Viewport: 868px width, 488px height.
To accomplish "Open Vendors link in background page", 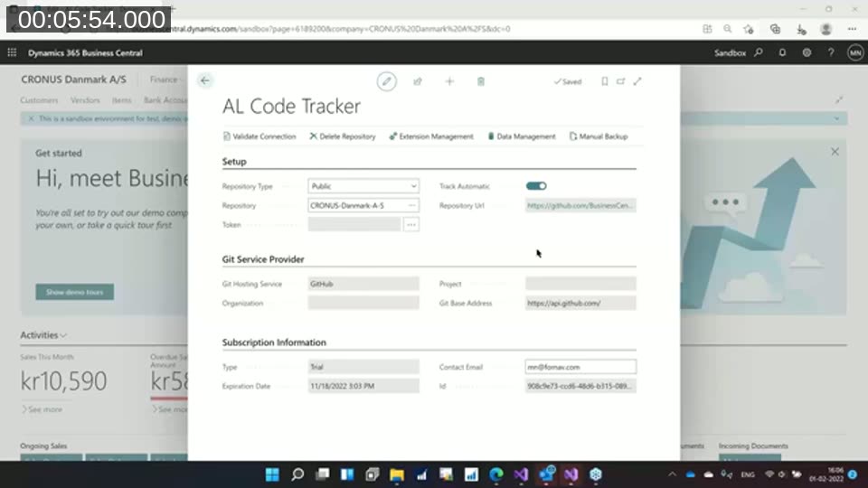I will 85,100.
